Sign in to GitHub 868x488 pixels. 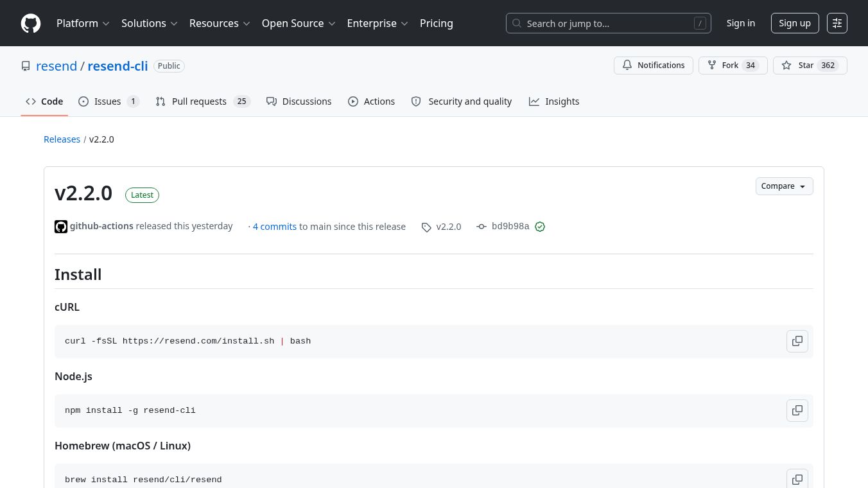click(741, 23)
